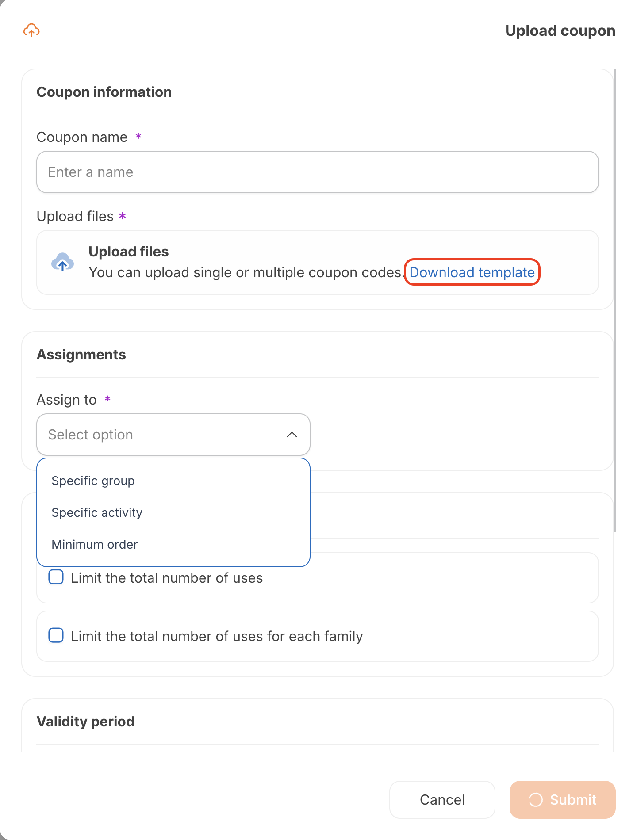Viewport: 637px width, 840px height.
Task: Enable Limit the total number of uses
Action: [56, 577]
